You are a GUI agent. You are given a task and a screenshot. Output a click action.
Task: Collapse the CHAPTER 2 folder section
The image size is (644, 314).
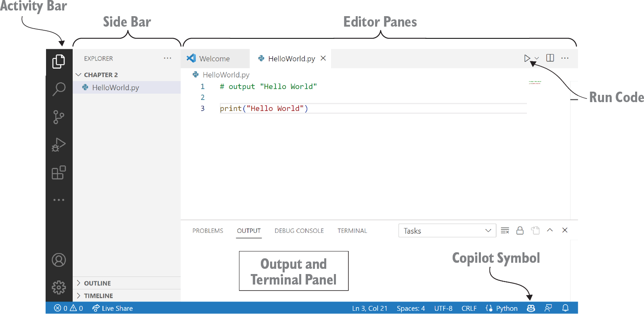pyautogui.click(x=79, y=75)
